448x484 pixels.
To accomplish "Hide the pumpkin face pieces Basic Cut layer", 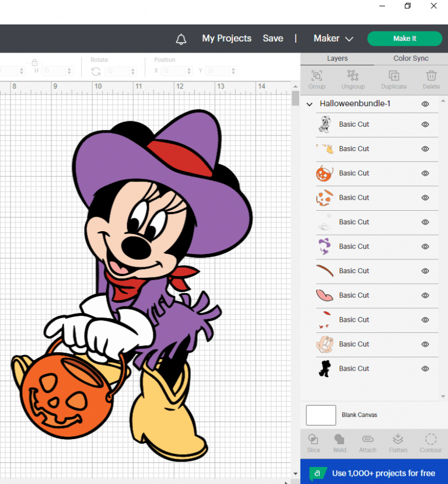I will pos(425,197).
